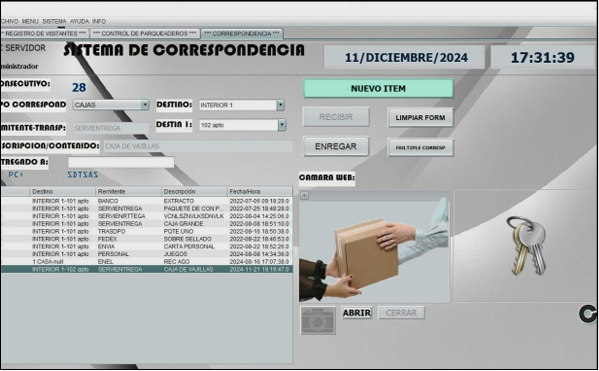The width and height of the screenshot is (599, 371).
Task: Click the keys image panel
Action: coord(525,246)
